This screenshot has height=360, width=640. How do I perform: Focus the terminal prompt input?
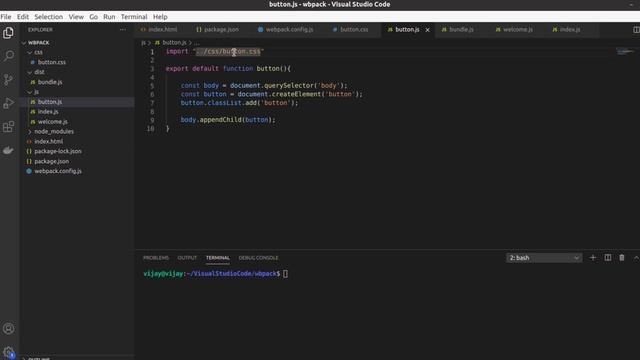(x=285, y=274)
